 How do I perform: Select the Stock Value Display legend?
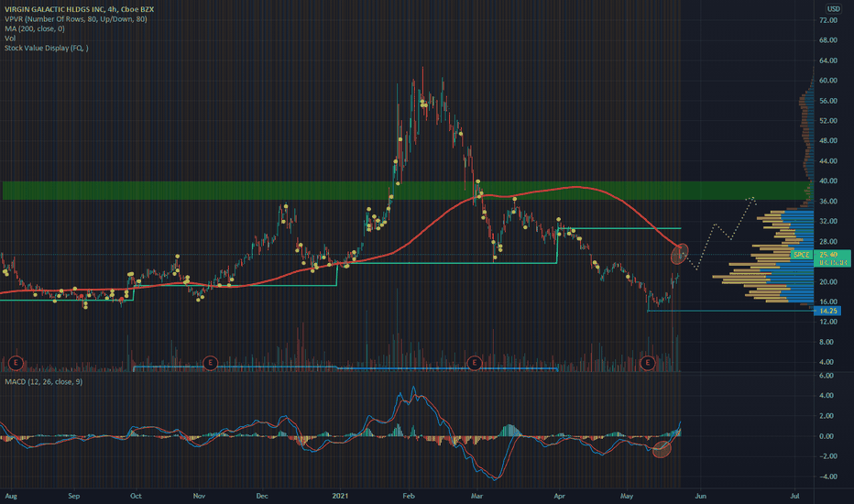(47, 48)
